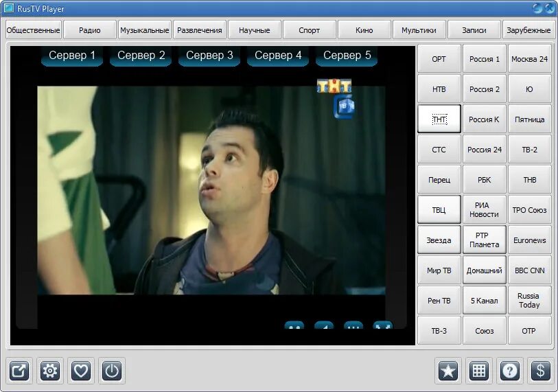Click the star icon at bottom right
This screenshot has width=558, height=392.
pos(447,371)
